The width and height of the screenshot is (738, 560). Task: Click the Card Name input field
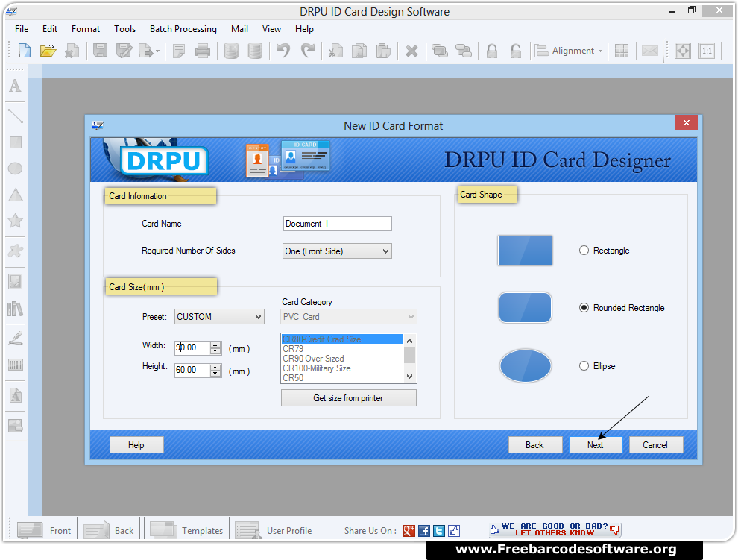(337, 224)
